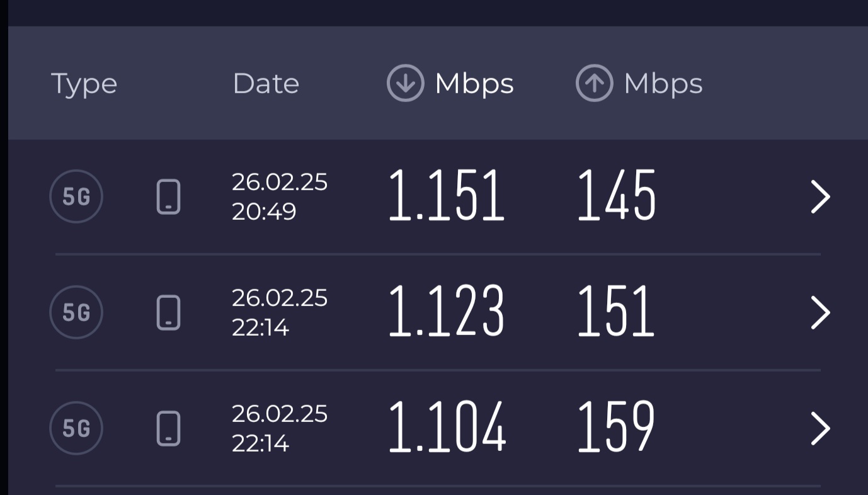
Task: Select the 26.02.25 20:49 date entry
Action: coord(280,196)
